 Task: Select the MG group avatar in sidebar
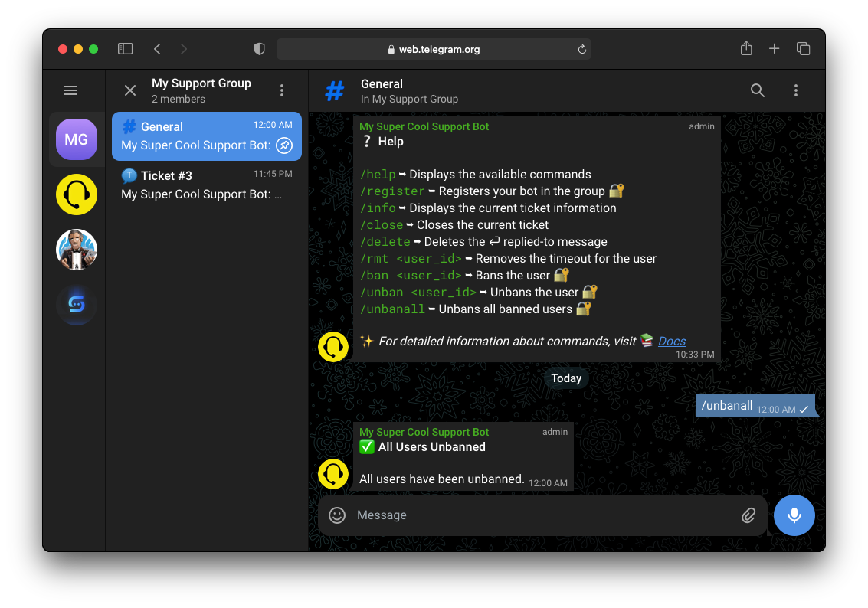(x=77, y=139)
